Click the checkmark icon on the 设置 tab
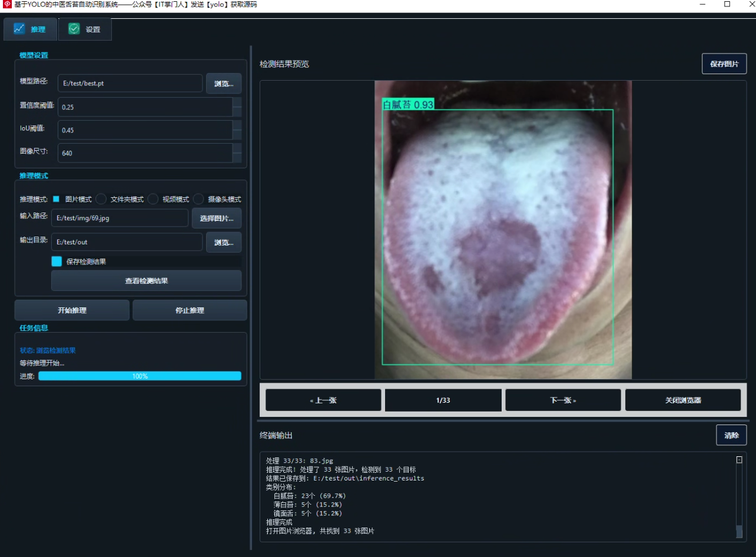This screenshot has height=557, width=756. (x=74, y=29)
